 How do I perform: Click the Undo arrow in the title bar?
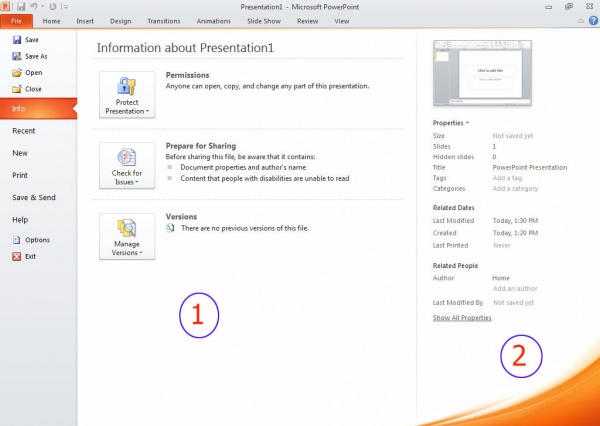pyautogui.click(x=34, y=7)
